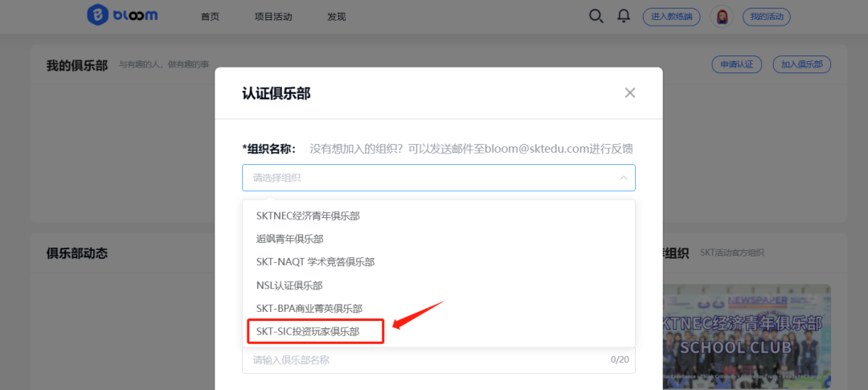Screen dimensions: 868x390
Task: Select SKTNEC经济青年俱乐部 option
Action: 439,216
